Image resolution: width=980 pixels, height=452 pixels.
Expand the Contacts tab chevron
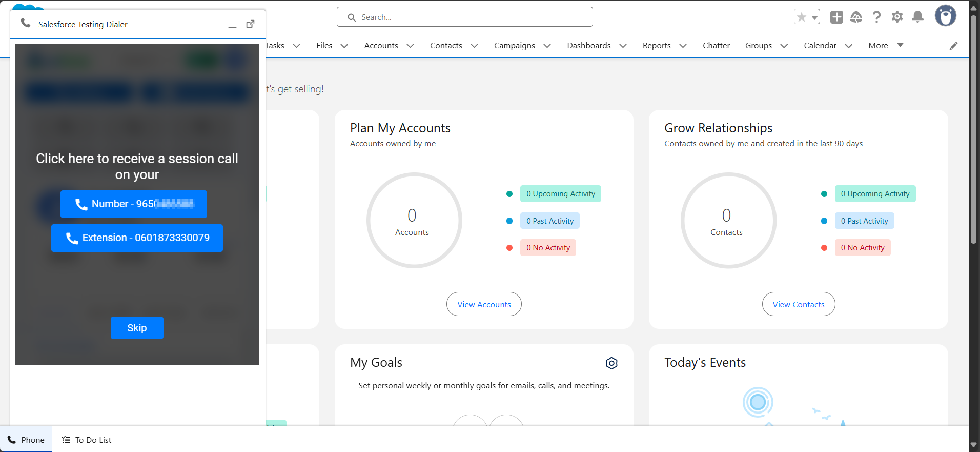(x=474, y=46)
